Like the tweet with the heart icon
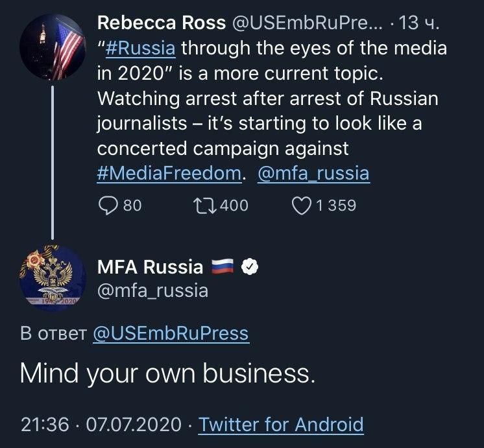 coord(302,206)
